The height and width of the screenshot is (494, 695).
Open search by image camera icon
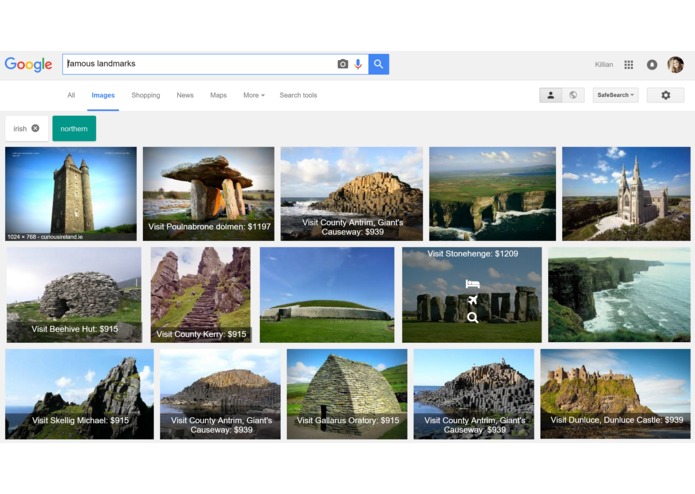[343, 64]
